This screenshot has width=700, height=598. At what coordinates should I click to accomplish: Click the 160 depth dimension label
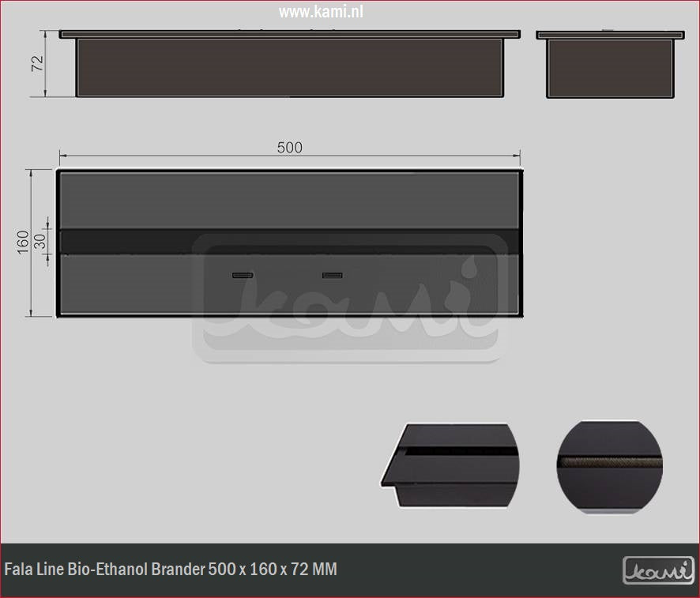[x=23, y=243]
